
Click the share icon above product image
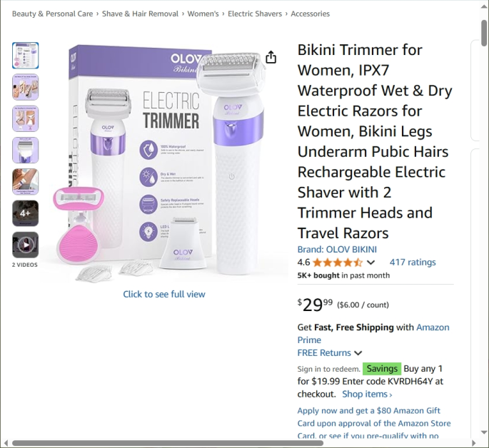coord(271,57)
